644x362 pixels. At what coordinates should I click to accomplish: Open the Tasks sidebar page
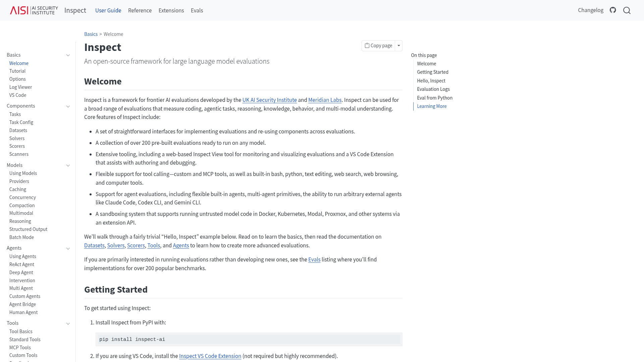(15, 114)
